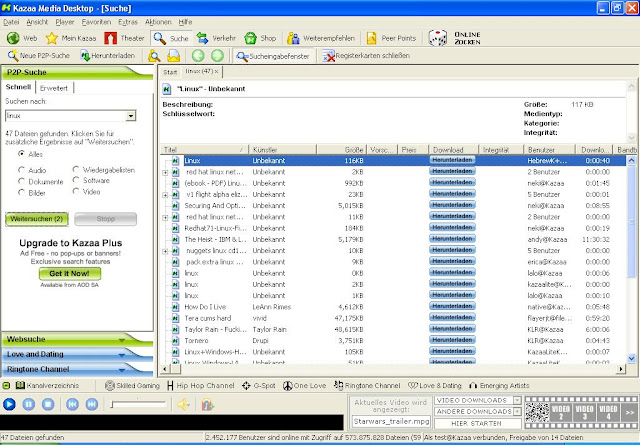Click the next track button
The height and width of the screenshot is (445, 640).
tap(92, 405)
